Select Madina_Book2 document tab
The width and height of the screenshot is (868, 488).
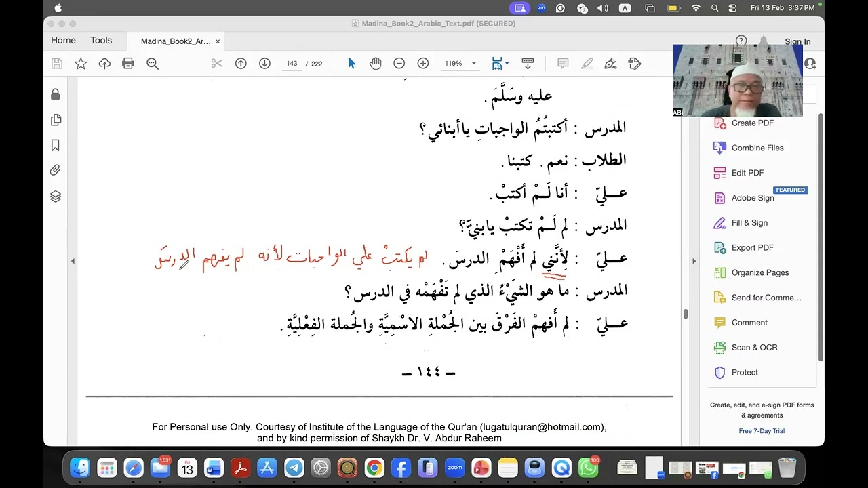(176, 41)
